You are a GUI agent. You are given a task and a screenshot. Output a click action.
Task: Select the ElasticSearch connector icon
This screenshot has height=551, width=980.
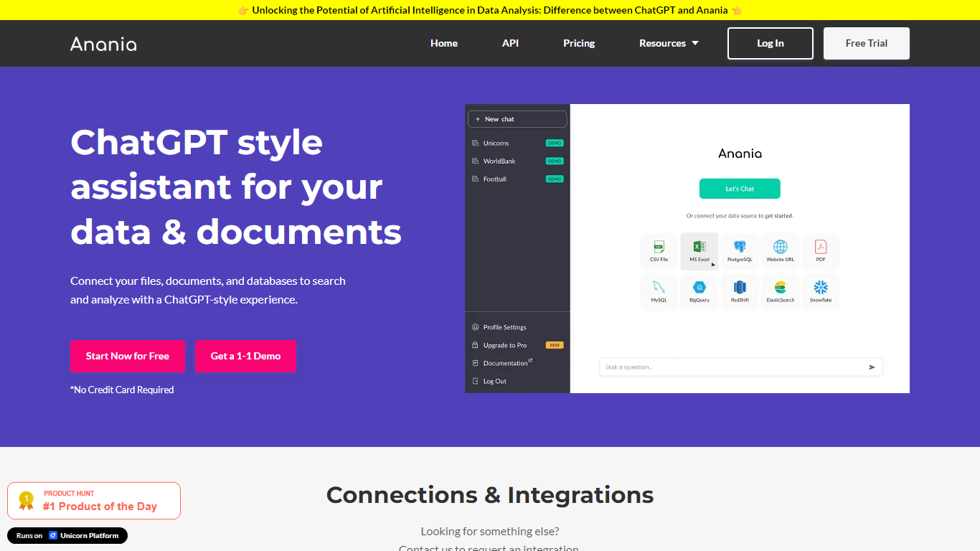click(780, 288)
